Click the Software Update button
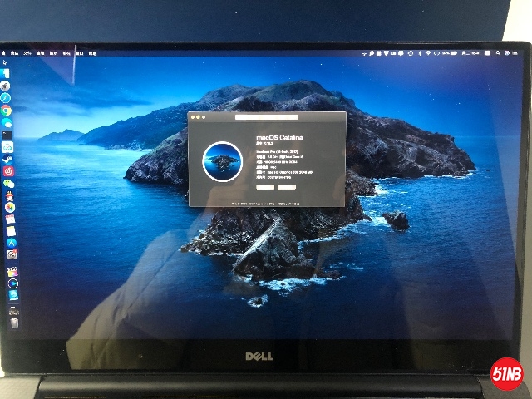Screen dimensions: 532x399 [288, 187]
